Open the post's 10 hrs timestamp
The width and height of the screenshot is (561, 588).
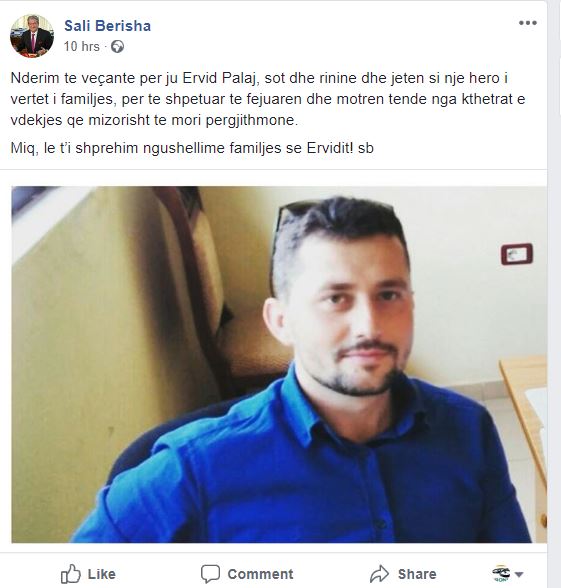pyautogui.click(x=81, y=46)
